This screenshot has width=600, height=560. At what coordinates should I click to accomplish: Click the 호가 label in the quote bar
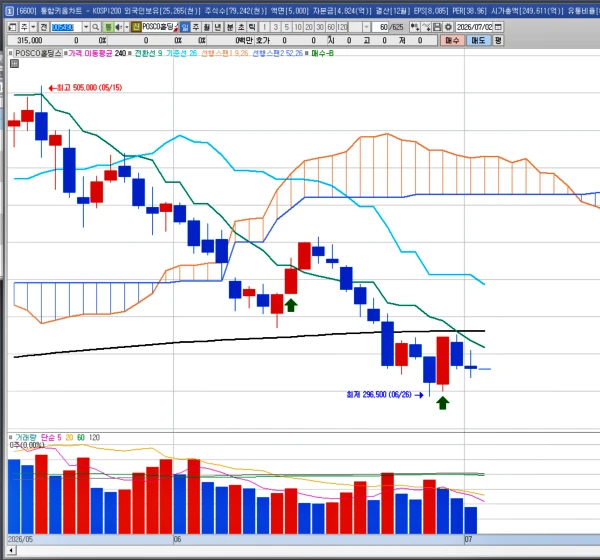point(263,40)
